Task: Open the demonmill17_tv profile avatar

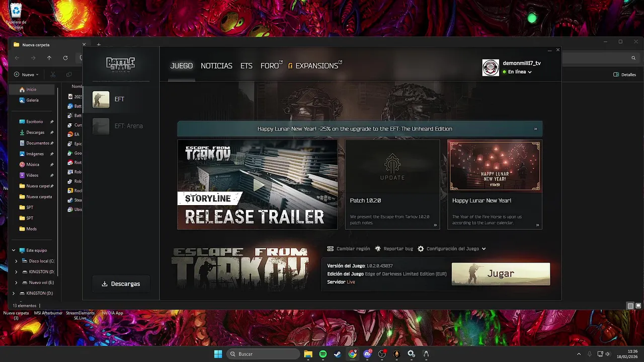Action: (x=491, y=68)
